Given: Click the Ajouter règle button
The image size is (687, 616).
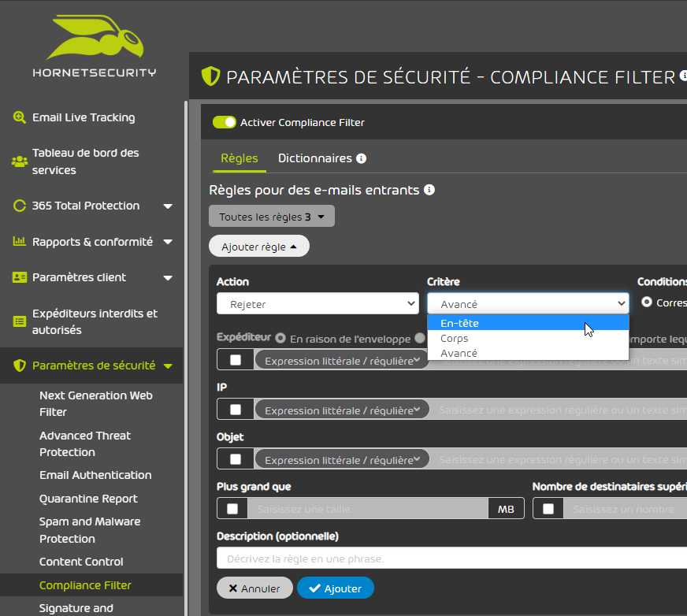Looking at the screenshot, I should (259, 247).
